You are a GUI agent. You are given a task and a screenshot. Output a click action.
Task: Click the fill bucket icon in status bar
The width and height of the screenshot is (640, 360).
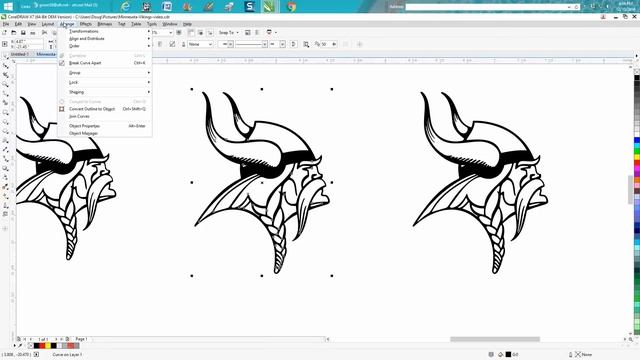[x=501, y=354]
